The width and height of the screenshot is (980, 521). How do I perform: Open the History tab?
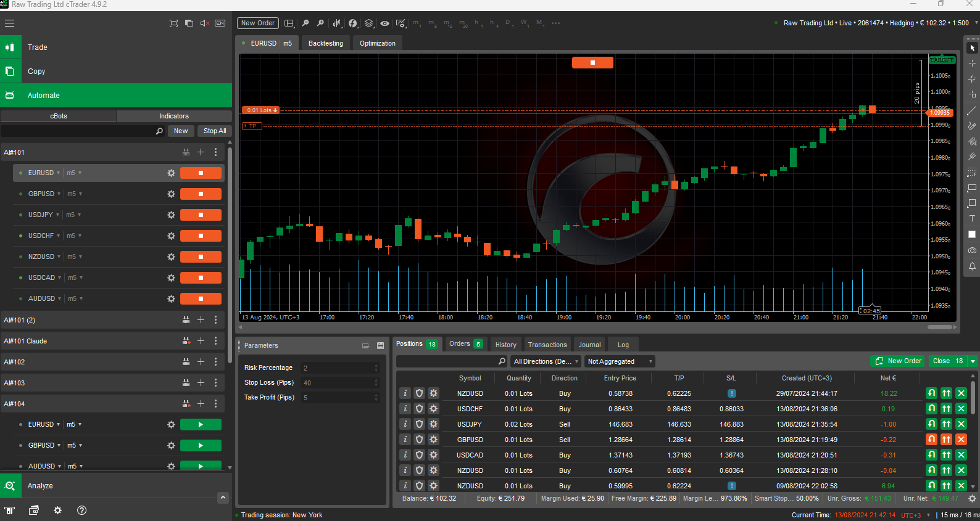coord(505,345)
